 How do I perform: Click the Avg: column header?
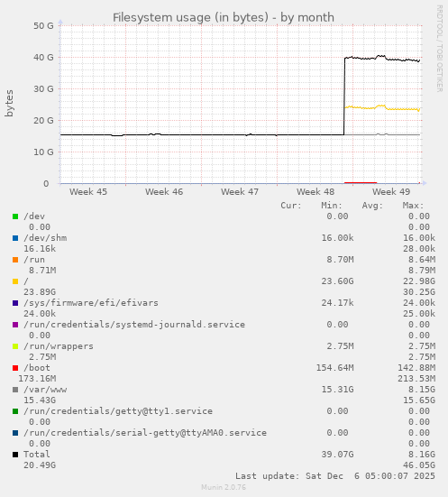click(372, 206)
